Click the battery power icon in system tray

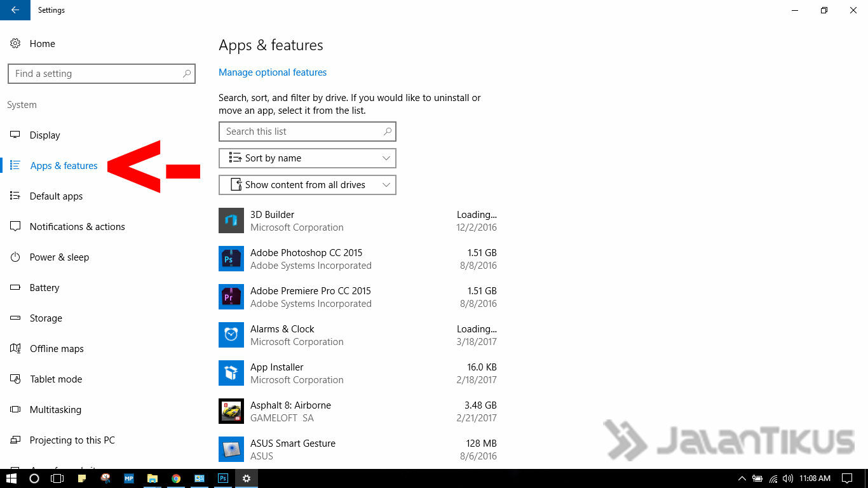(x=757, y=478)
